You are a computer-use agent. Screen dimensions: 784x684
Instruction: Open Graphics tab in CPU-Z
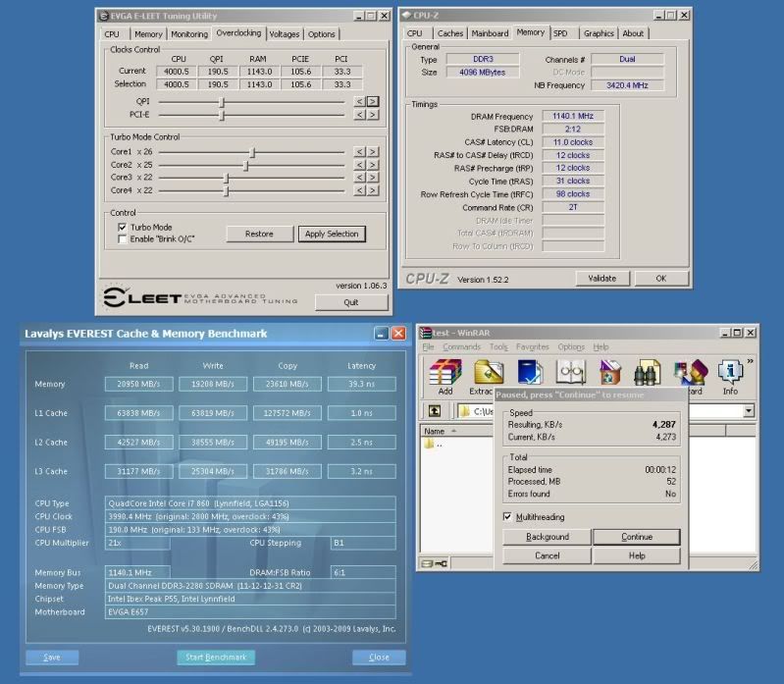[599, 33]
